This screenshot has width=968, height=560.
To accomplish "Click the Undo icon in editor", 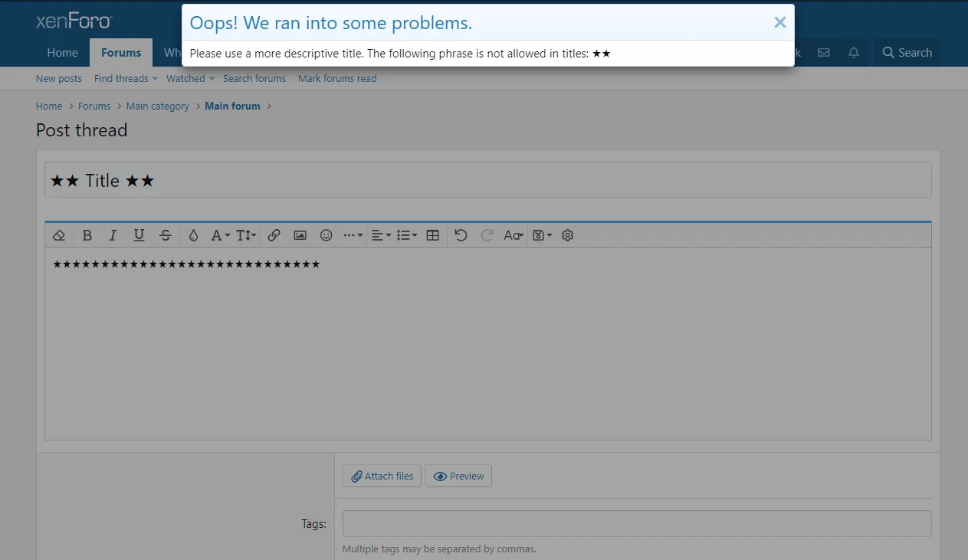I will (461, 236).
